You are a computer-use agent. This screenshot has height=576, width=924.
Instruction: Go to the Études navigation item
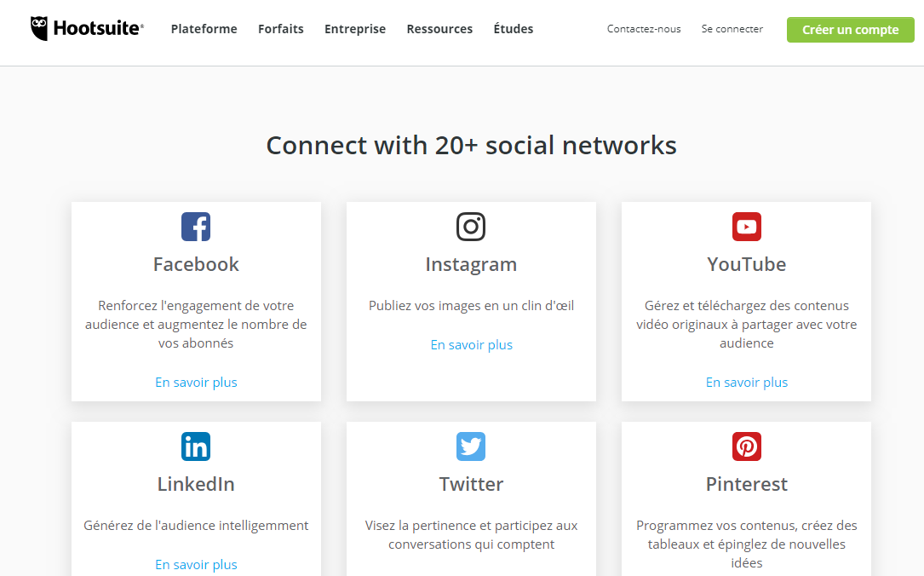(x=514, y=29)
